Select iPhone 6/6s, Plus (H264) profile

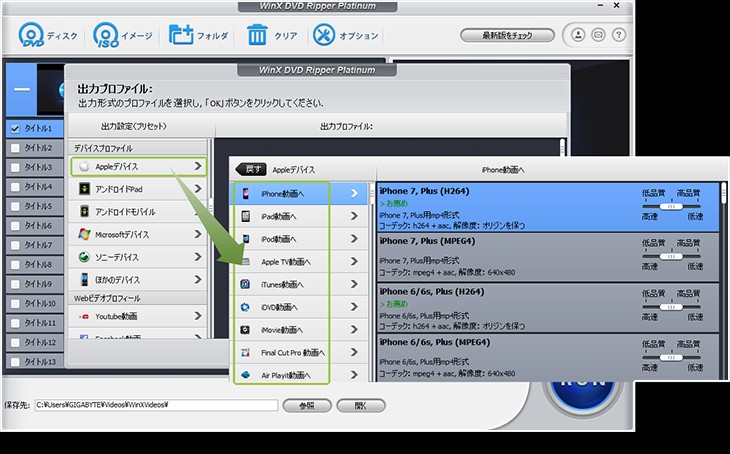(548, 307)
